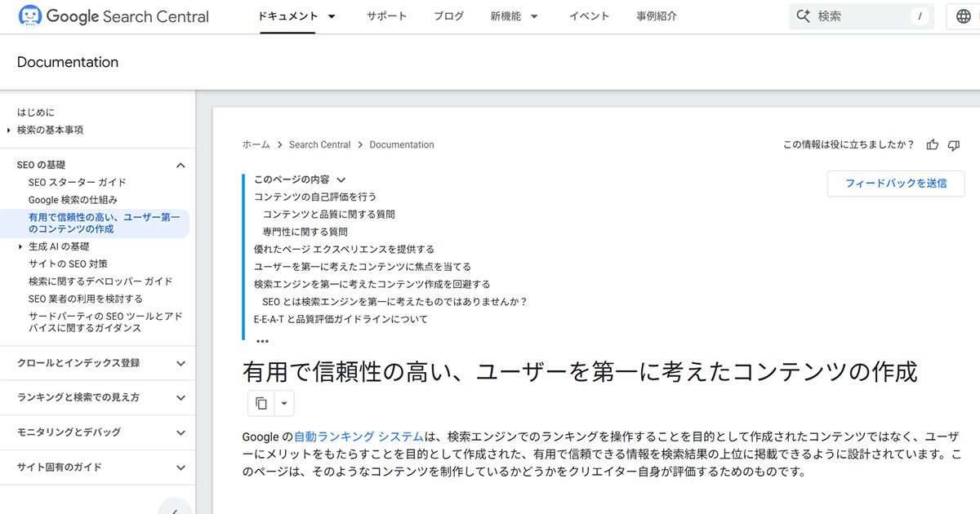Click the three-dots more icon below contents
The height and width of the screenshot is (514, 980).
tap(262, 341)
